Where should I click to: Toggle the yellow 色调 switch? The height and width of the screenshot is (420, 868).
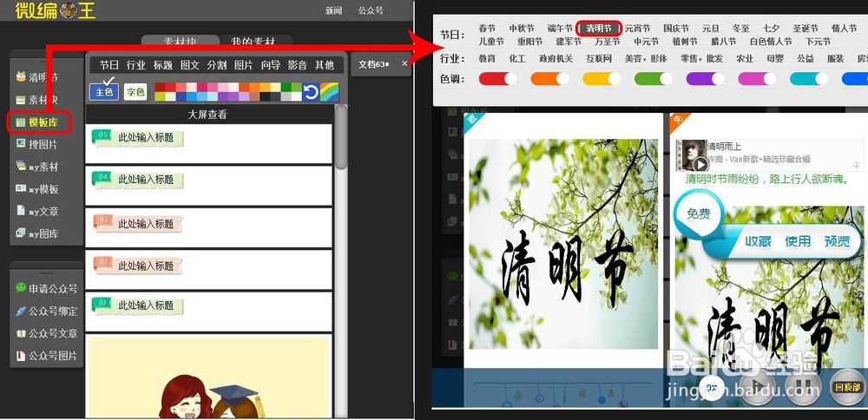coord(602,79)
